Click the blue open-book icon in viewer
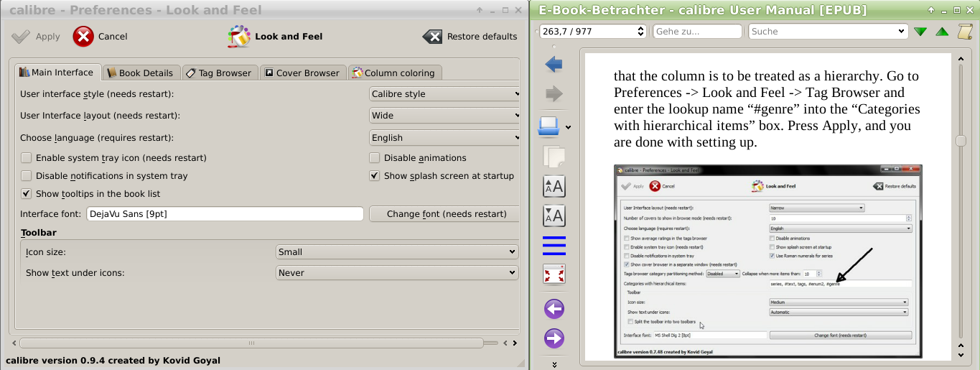 pyautogui.click(x=549, y=126)
